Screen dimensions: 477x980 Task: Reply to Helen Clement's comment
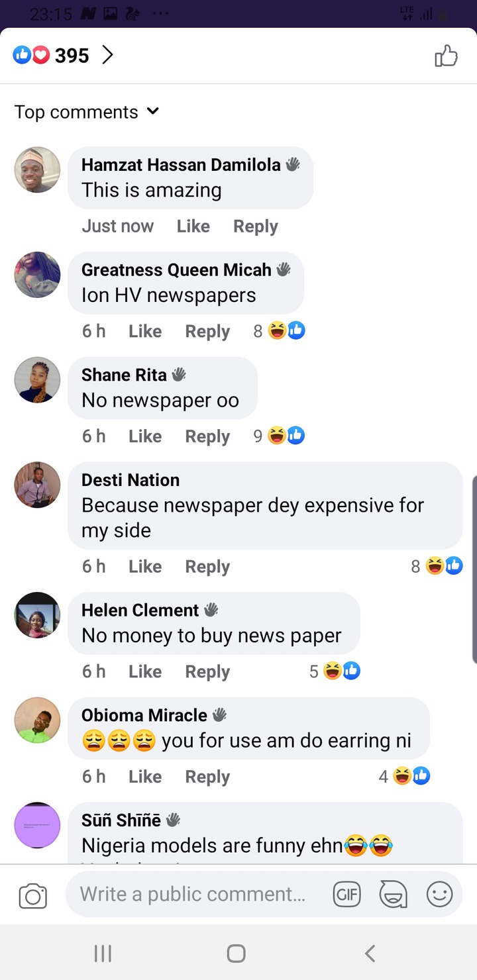click(x=207, y=672)
